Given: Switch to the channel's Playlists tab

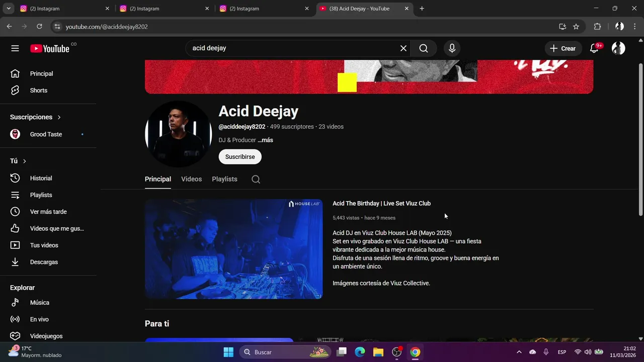Looking at the screenshot, I should click(x=224, y=179).
